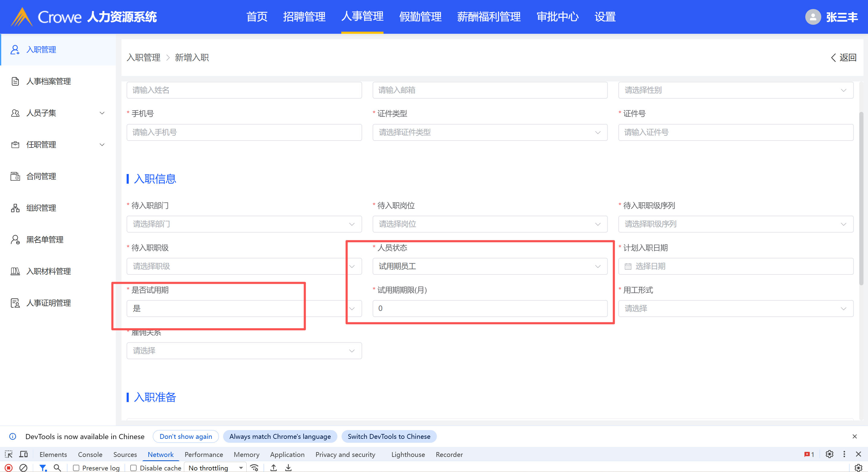This screenshot has width=868, height=472.
Task: Click the 人事证明管理 certificate icon
Action: coord(15,303)
